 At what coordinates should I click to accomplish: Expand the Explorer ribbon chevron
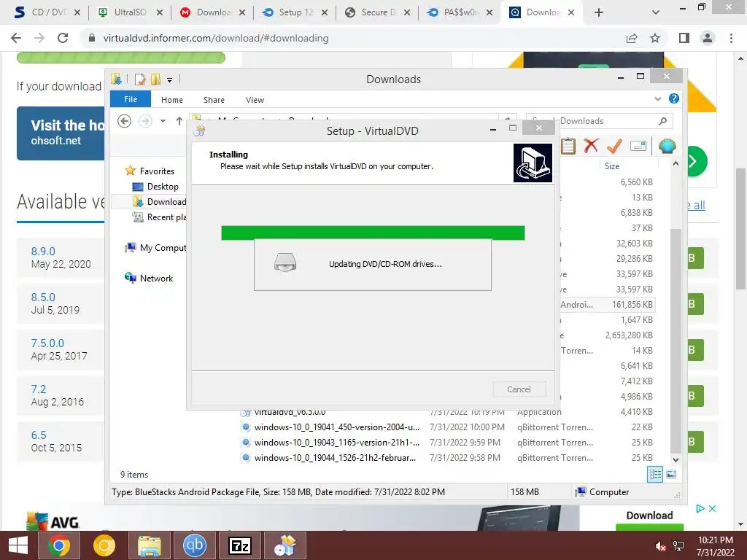click(658, 98)
